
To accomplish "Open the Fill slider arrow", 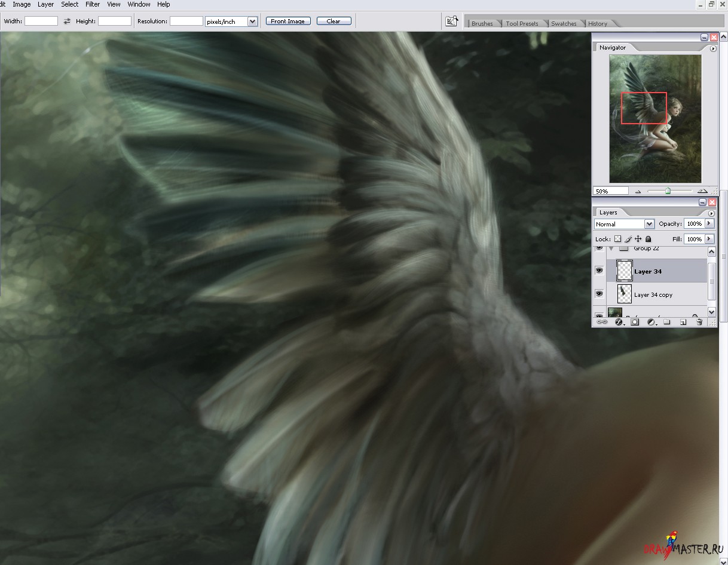I will [709, 239].
